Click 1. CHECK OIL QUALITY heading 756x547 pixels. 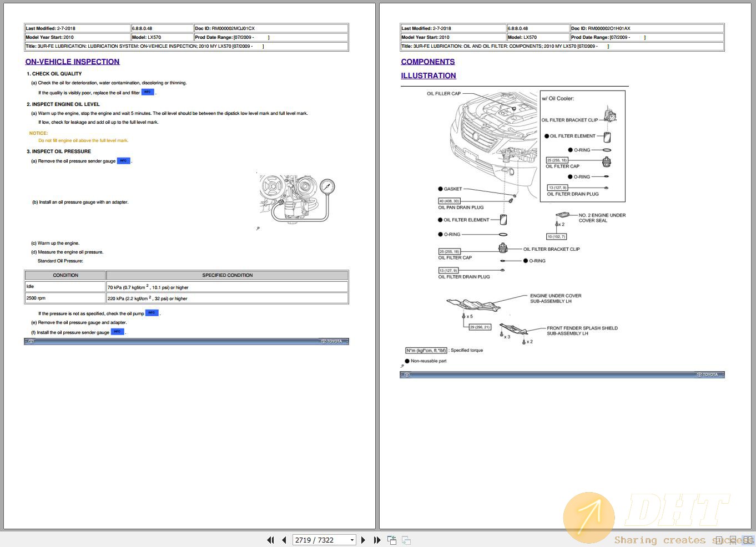pyautogui.click(x=54, y=74)
